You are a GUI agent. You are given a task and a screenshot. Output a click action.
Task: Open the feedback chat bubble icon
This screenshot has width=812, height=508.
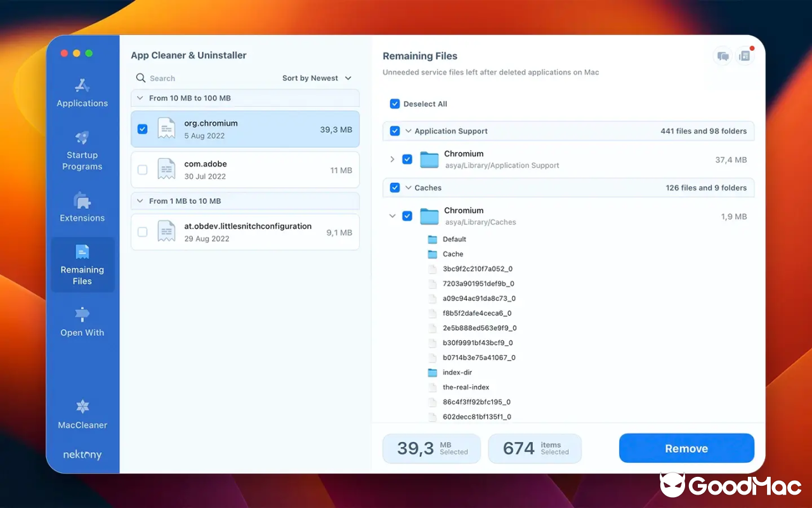(723, 56)
